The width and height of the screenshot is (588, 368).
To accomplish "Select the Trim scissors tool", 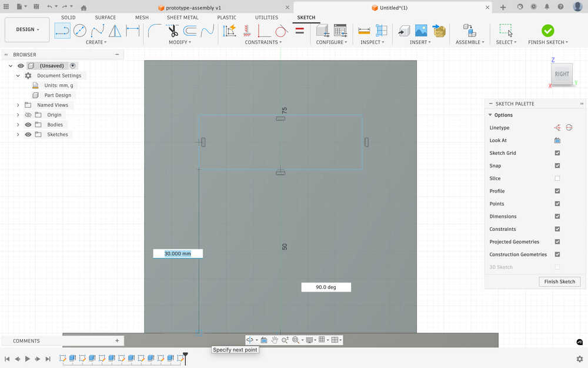I will [x=173, y=31].
